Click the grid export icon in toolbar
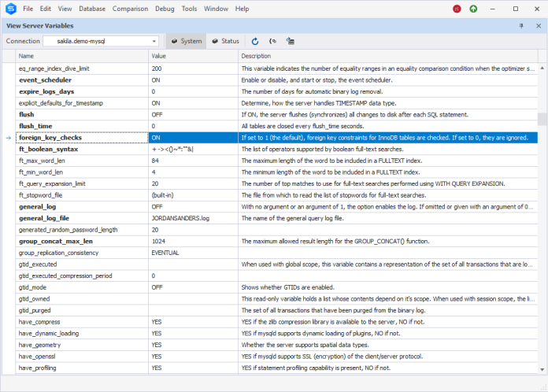Viewport: 548px width, 392px height. (x=290, y=41)
